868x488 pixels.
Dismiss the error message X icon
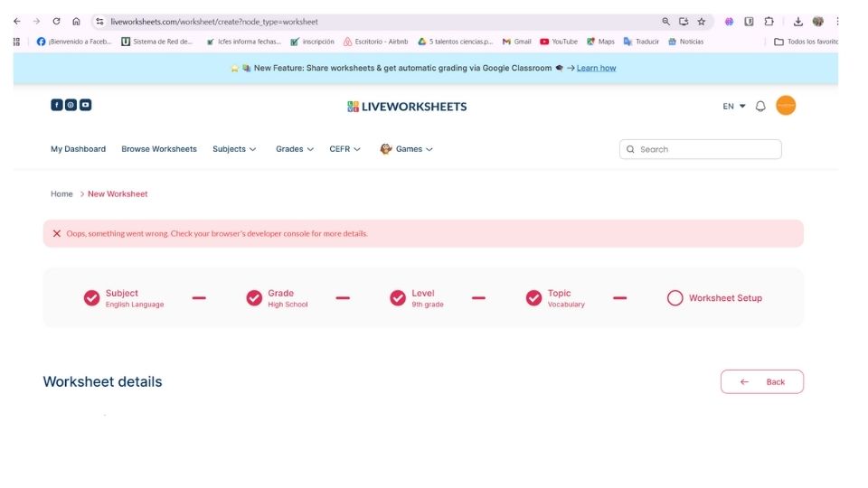point(57,233)
